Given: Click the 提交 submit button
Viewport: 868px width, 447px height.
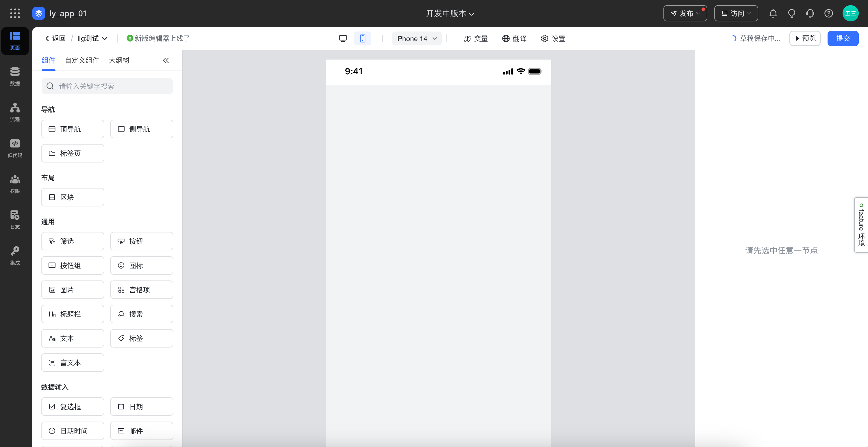Looking at the screenshot, I should [x=842, y=38].
